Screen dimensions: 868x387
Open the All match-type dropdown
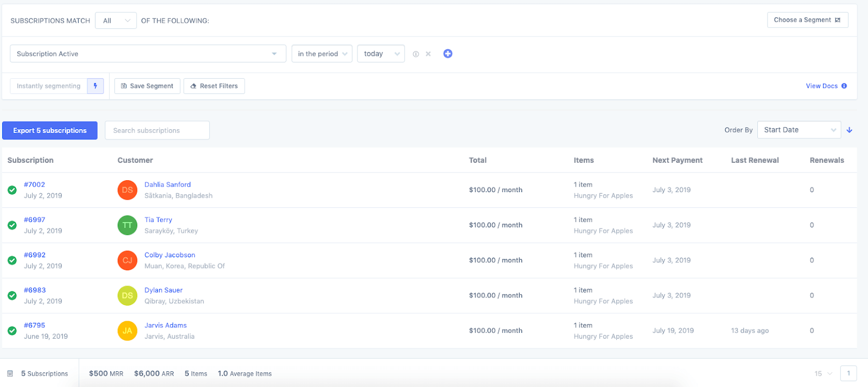coord(116,21)
